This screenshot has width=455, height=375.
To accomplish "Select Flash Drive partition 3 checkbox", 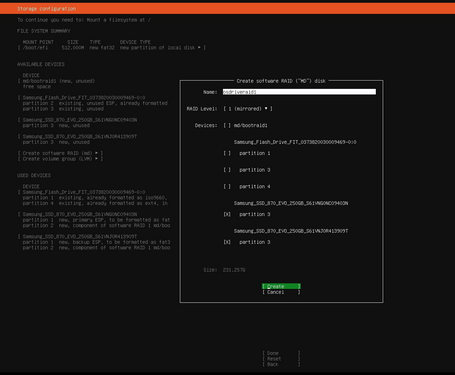I will click(227, 170).
